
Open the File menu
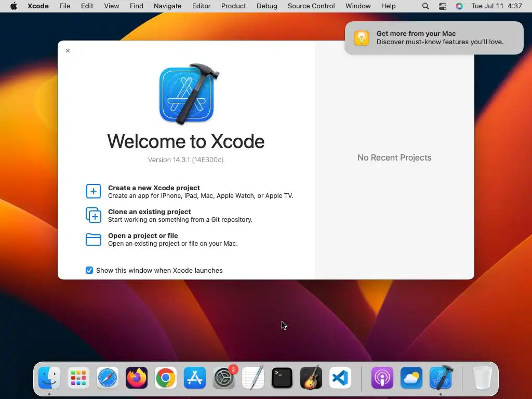point(64,6)
